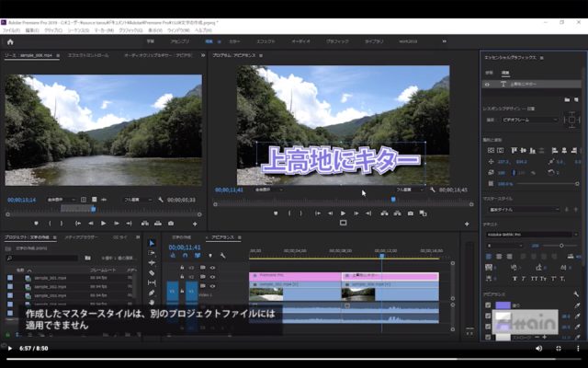Open Source Monitor zoom level dropdown

[x=62, y=200]
